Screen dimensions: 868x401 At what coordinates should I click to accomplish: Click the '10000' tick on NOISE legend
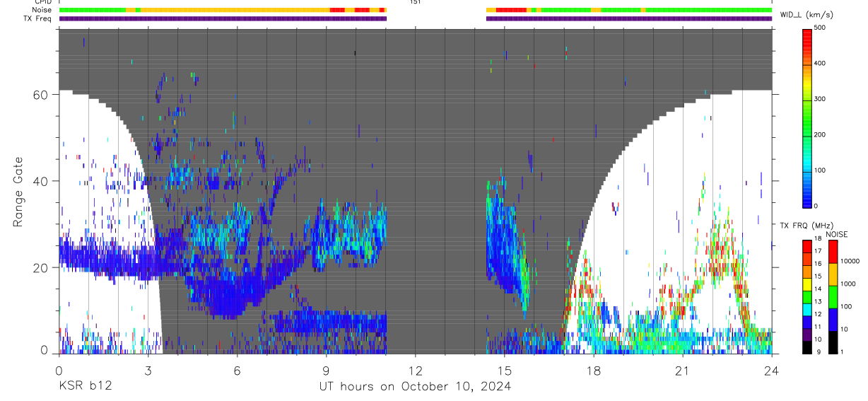(850, 261)
